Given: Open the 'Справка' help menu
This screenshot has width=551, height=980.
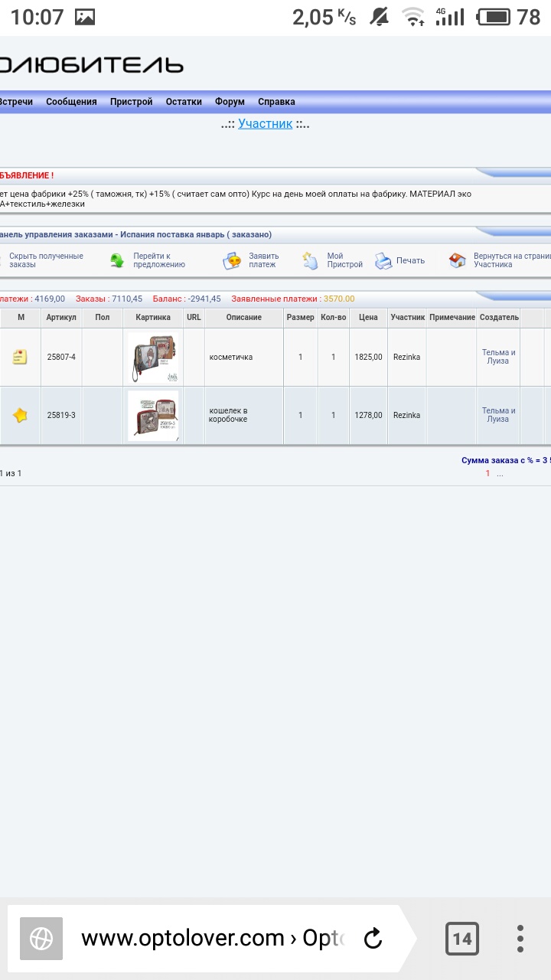Looking at the screenshot, I should point(276,102).
